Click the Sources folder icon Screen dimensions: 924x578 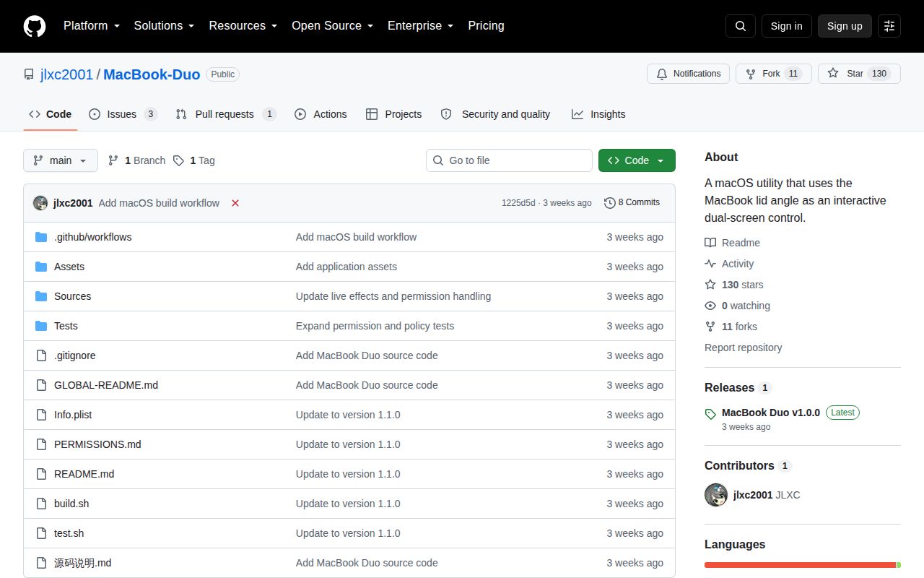point(41,296)
